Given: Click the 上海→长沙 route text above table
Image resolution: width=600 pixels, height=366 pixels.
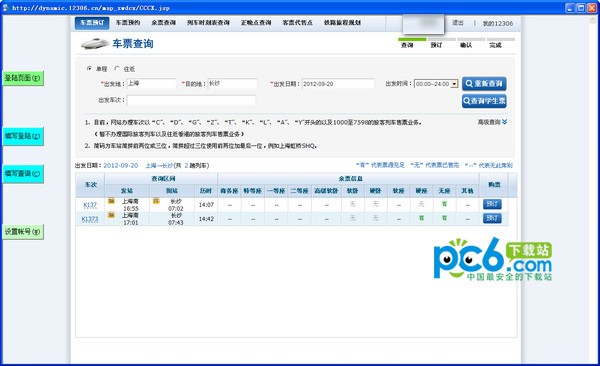Looking at the screenshot, I should tap(159, 165).
